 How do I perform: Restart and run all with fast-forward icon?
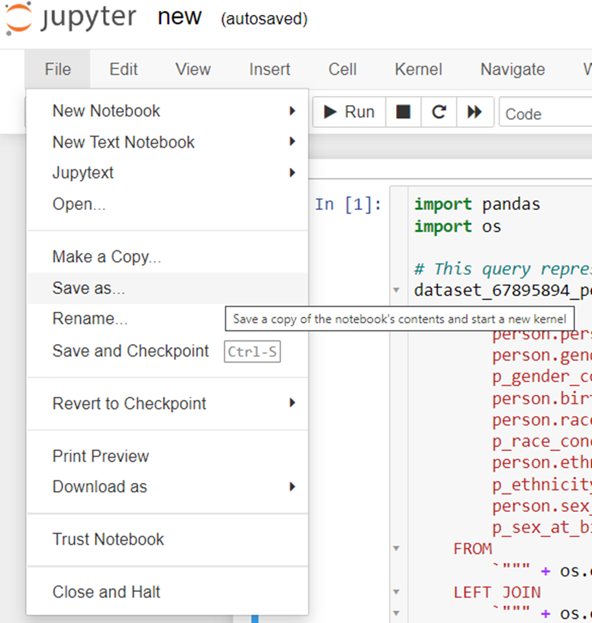(x=475, y=112)
